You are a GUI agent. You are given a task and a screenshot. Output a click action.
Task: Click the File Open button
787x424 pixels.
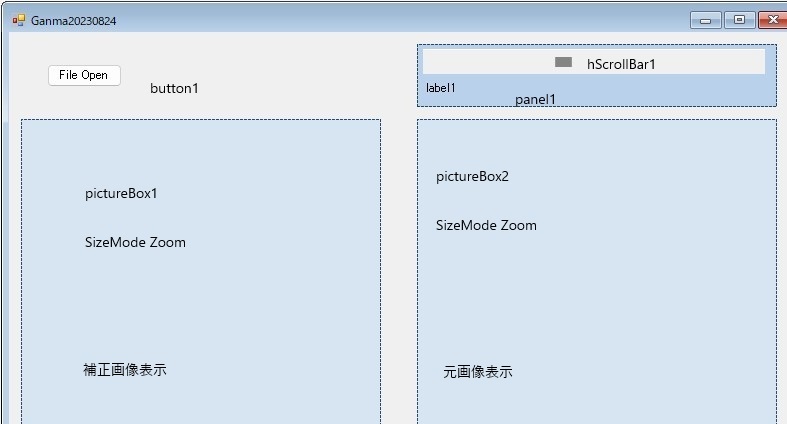coord(84,75)
